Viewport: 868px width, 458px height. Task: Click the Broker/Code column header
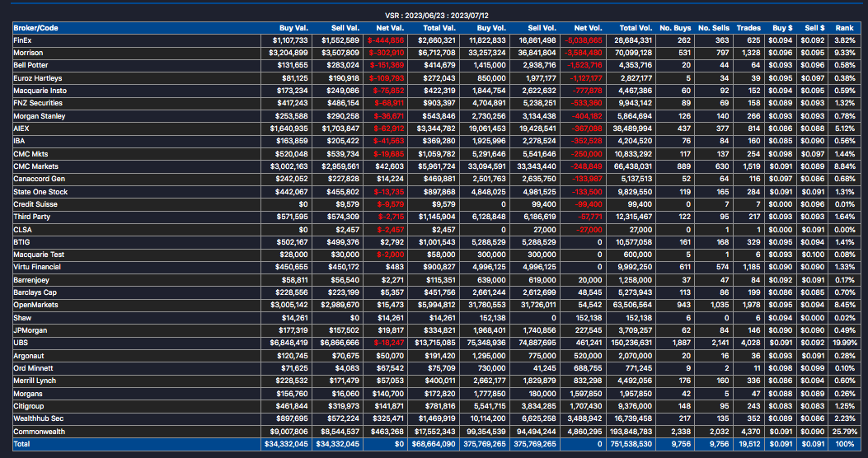(x=35, y=28)
